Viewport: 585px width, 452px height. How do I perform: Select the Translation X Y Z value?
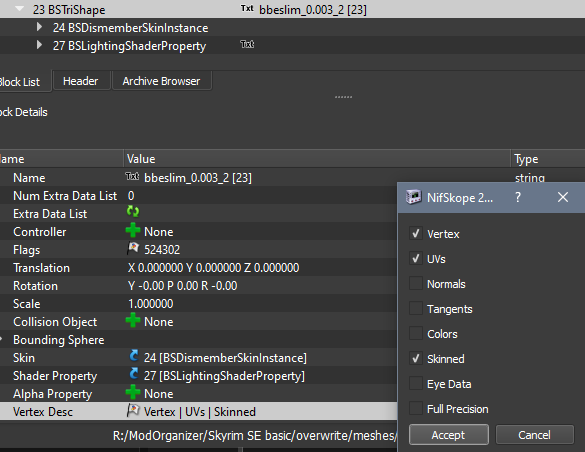point(213,268)
